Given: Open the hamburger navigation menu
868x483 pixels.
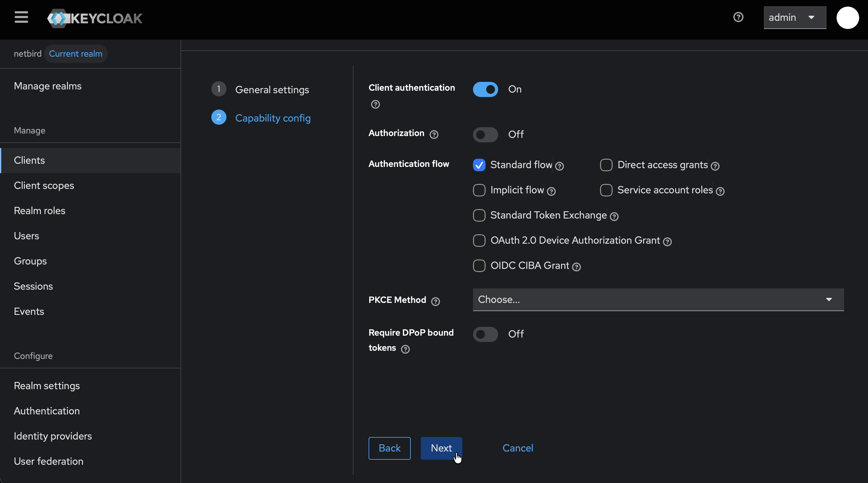Looking at the screenshot, I should click(21, 17).
